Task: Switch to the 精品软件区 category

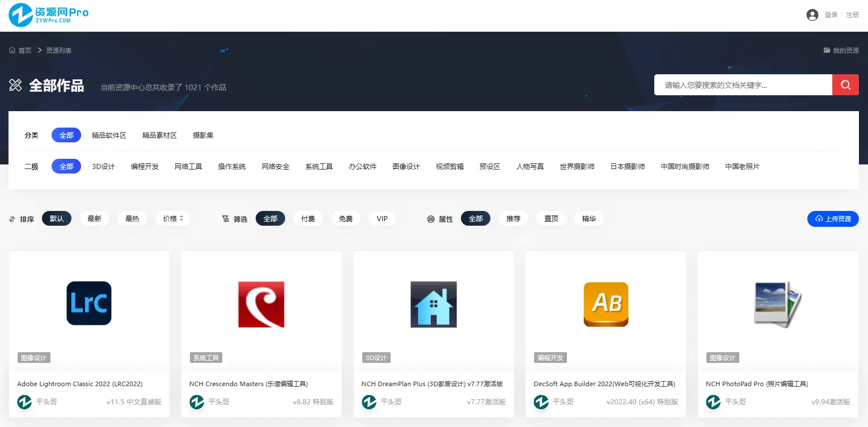Action: [x=109, y=136]
